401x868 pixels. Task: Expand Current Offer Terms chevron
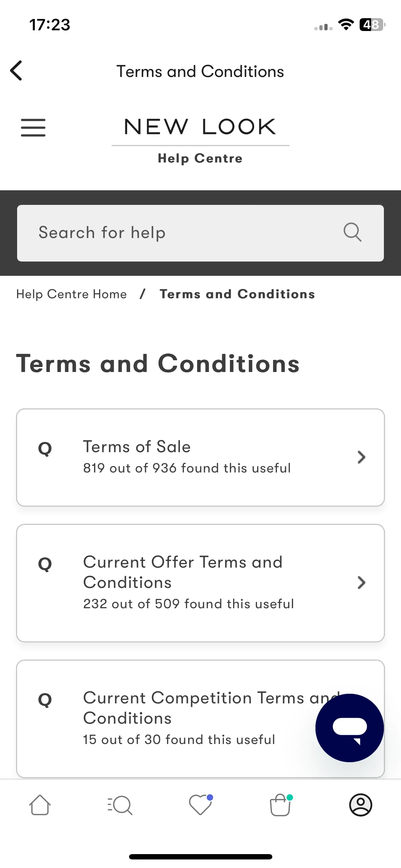click(361, 583)
